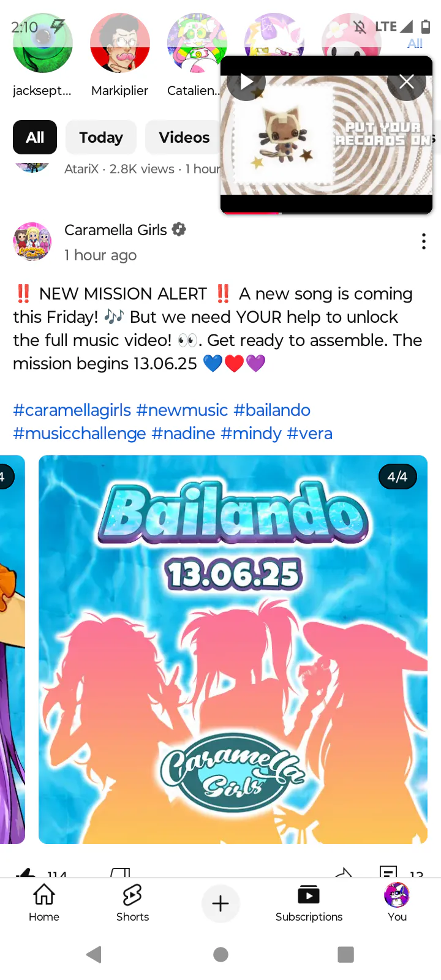441x980 pixels.
Task: Open the Caramella Girls post options menu
Action: [x=424, y=242]
